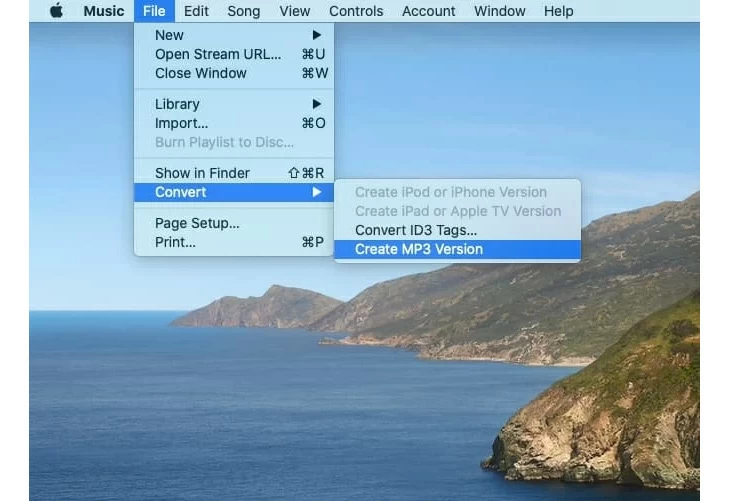Expand the New submenu
Screen dimensions: 729x501
click(x=234, y=35)
